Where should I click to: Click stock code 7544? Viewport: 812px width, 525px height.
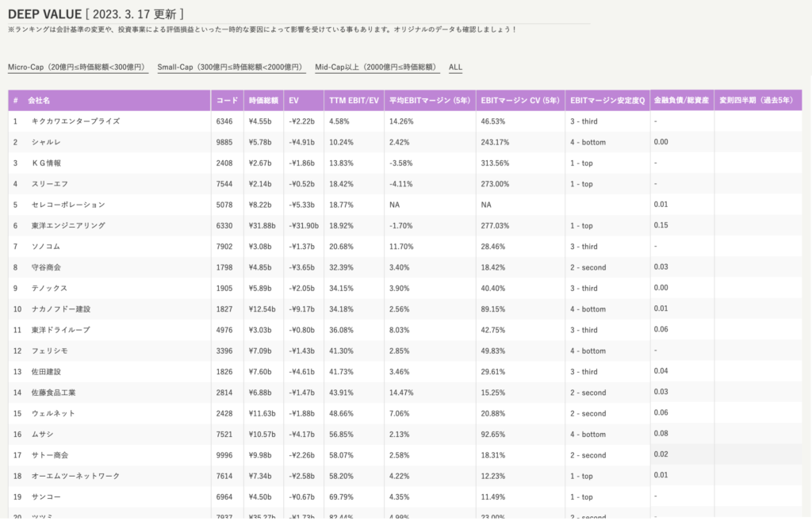(224, 184)
